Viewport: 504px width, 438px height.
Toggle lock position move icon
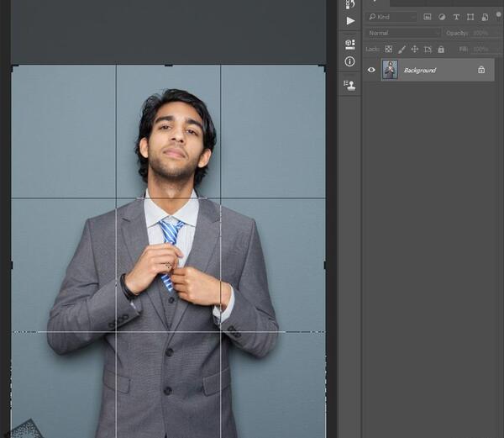click(415, 50)
